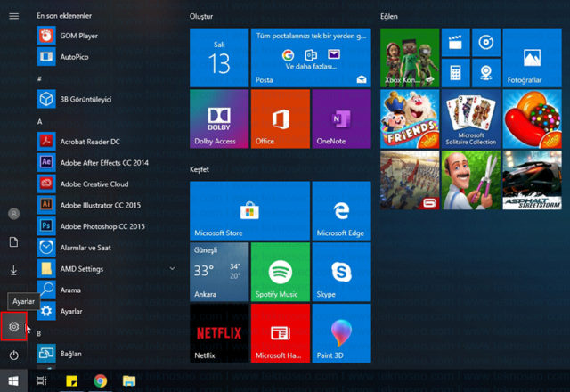
Task: Open Asphalt Streetstorm tile
Action: [x=532, y=180]
